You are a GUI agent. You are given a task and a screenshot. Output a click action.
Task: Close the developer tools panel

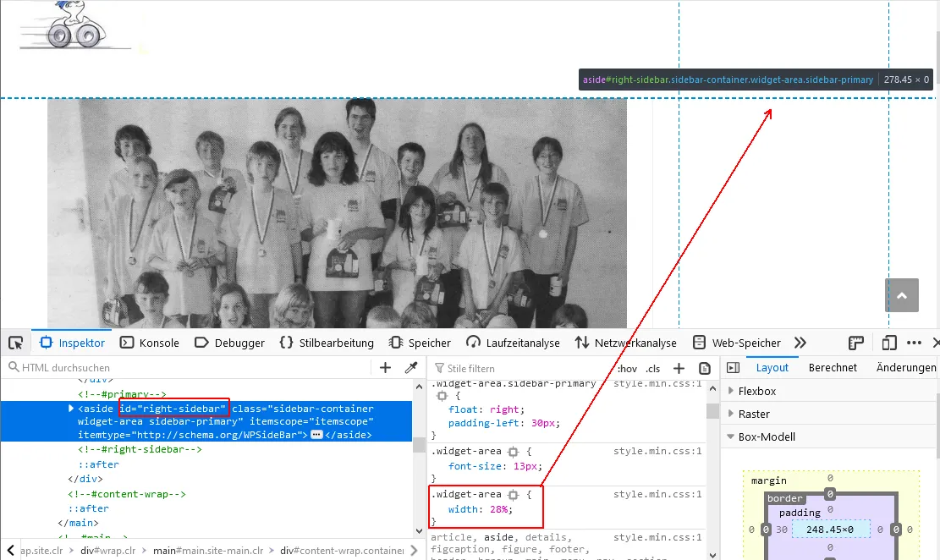tap(936, 343)
